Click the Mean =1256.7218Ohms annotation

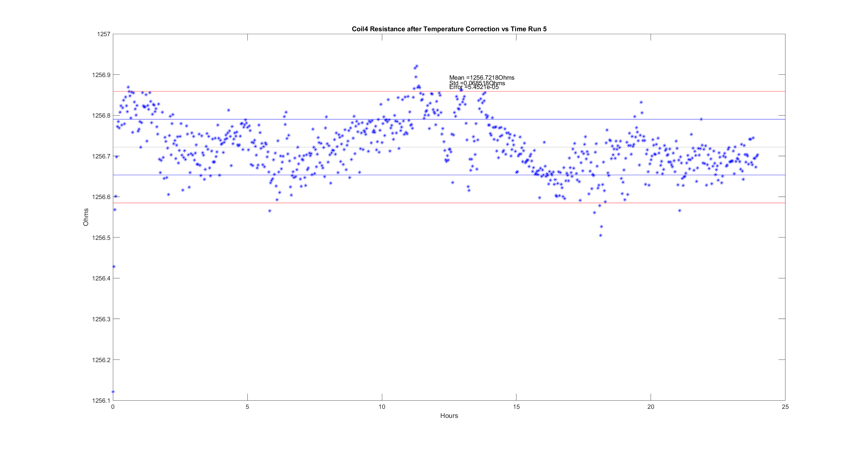(481, 78)
